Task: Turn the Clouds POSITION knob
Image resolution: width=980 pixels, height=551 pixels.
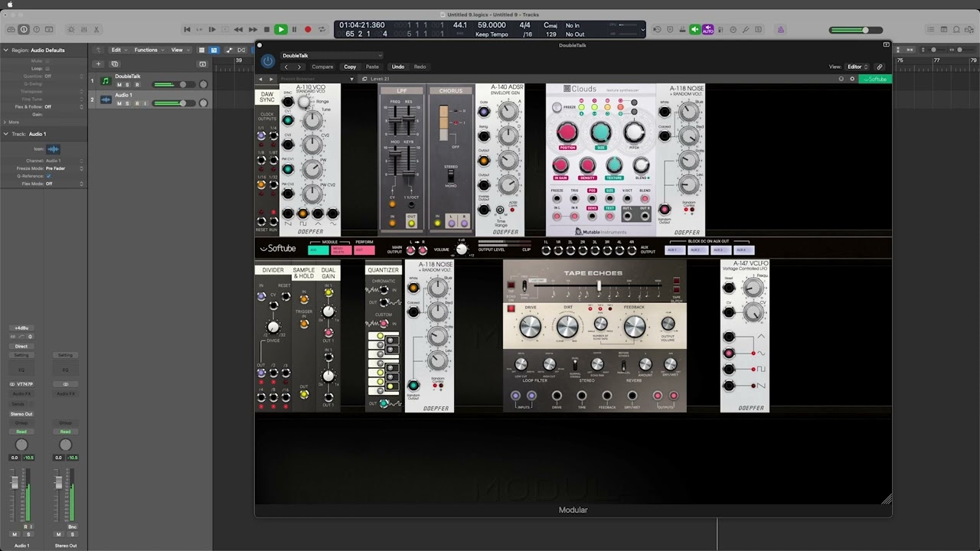Action: pyautogui.click(x=567, y=132)
